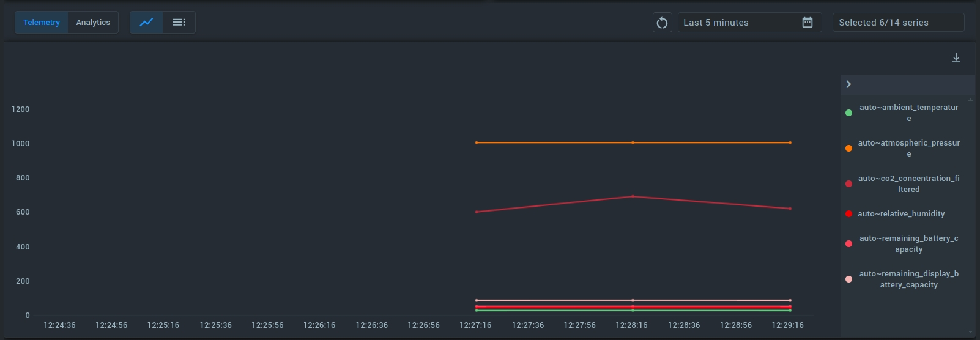Click the bright red relative humidity color dot
980x340 pixels.
point(848,213)
